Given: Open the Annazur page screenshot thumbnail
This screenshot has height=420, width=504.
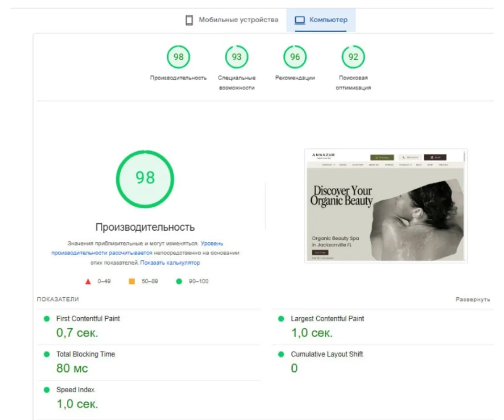Looking at the screenshot, I should click(386, 206).
